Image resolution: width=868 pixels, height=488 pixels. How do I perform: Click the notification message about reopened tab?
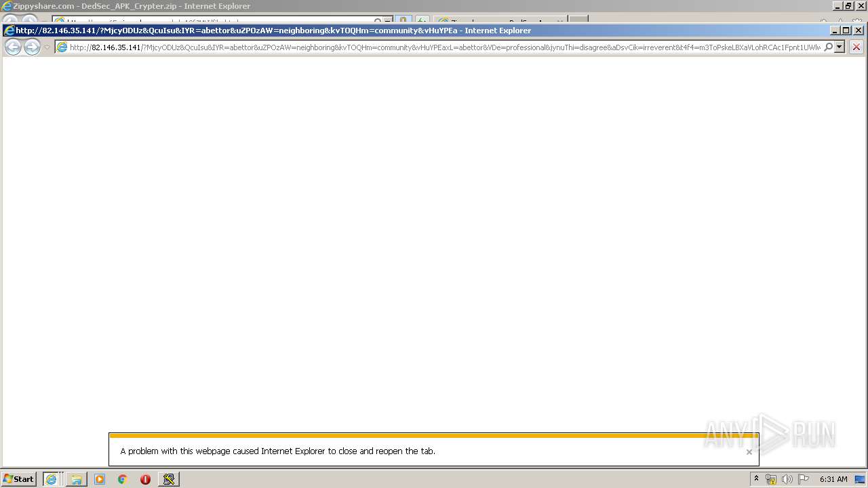point(278,451)
